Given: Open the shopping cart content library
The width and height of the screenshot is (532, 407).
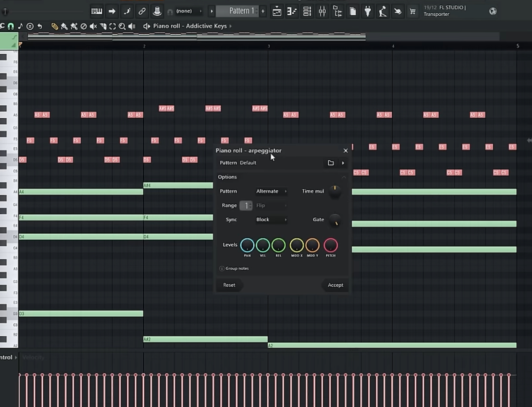Looking at the screenshot, I should (413, 11).
